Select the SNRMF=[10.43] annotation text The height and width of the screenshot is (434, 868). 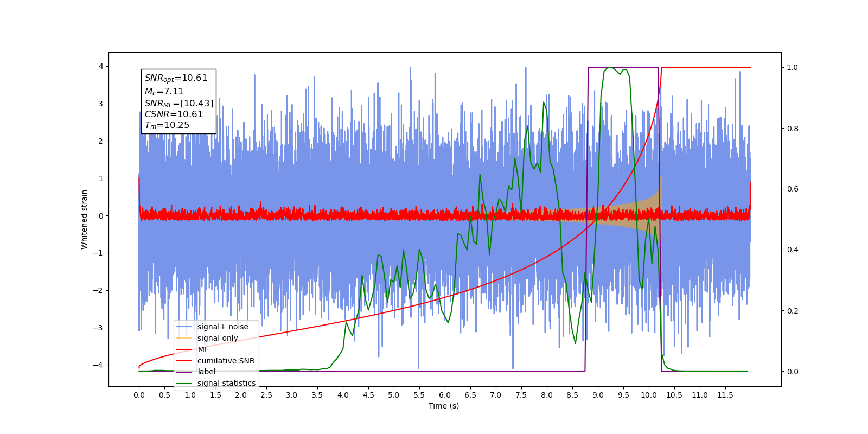(x=179, y=103)
